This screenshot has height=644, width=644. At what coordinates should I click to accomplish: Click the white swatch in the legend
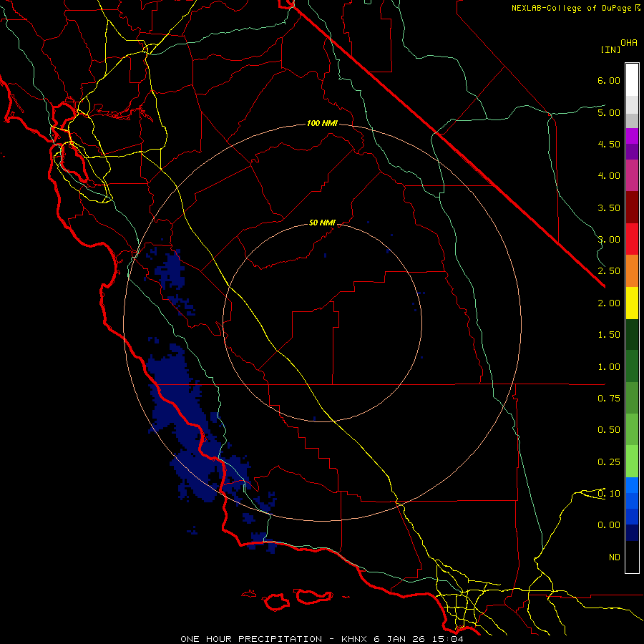[632, 80]
